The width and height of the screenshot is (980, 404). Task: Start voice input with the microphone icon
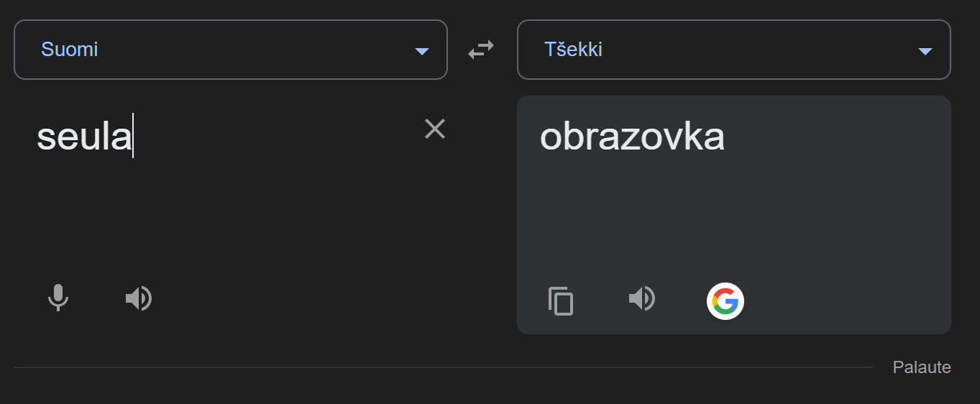[58, 298]
